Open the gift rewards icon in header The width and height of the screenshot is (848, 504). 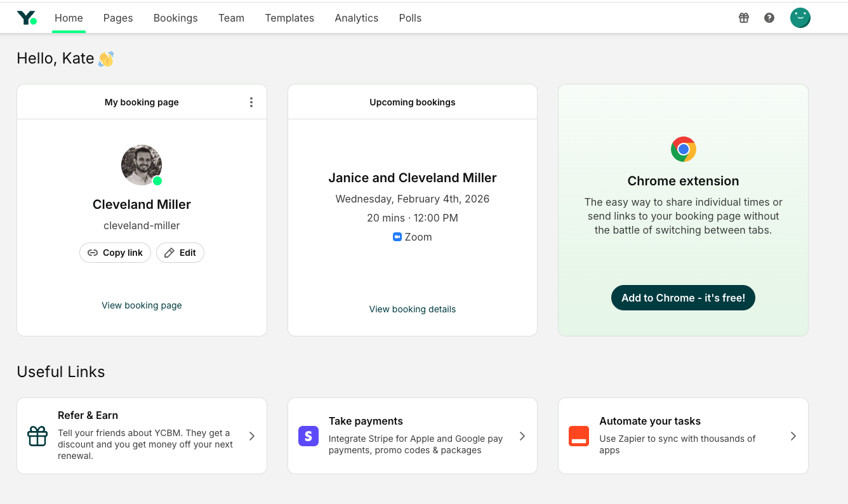(744, 18)
